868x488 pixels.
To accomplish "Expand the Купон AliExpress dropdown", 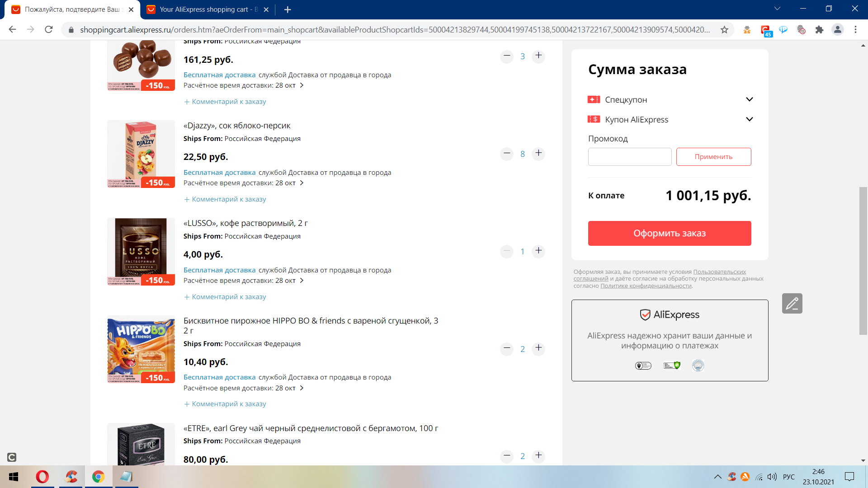I will (749, 119).
